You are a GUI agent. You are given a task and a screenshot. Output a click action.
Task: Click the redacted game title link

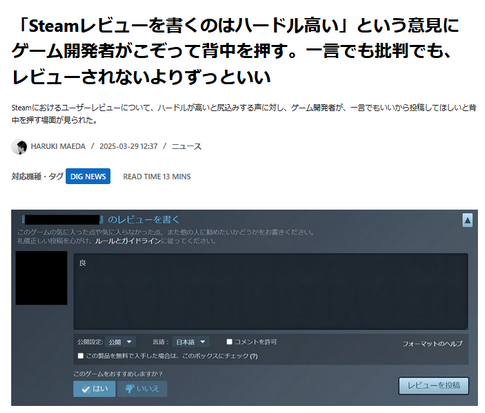click(x=62, y=220)
